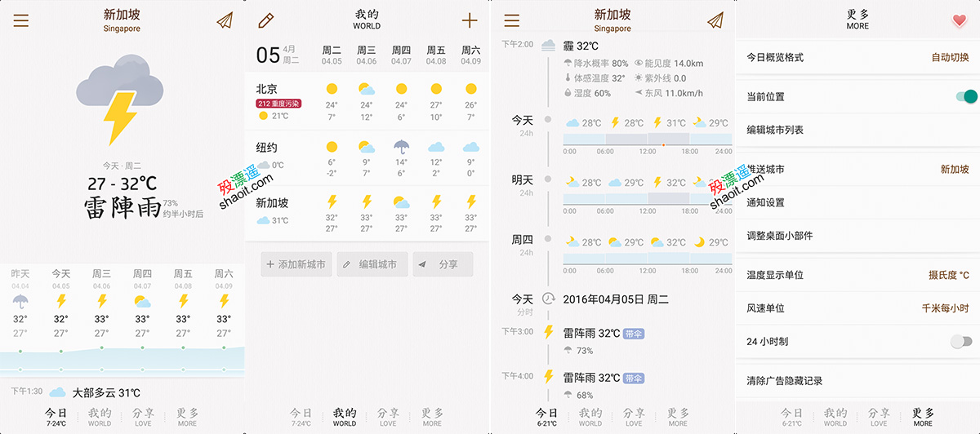
Task: Tap the haze cloud icon beside 霾 32°C
Action: pos(549,46)
